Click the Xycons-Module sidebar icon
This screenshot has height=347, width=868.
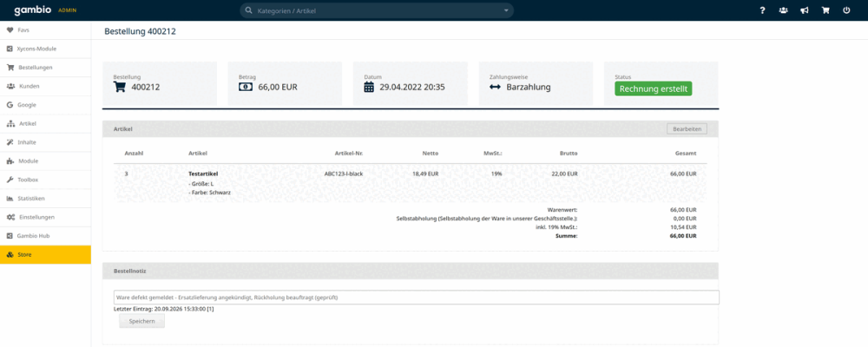coord(10,49)
